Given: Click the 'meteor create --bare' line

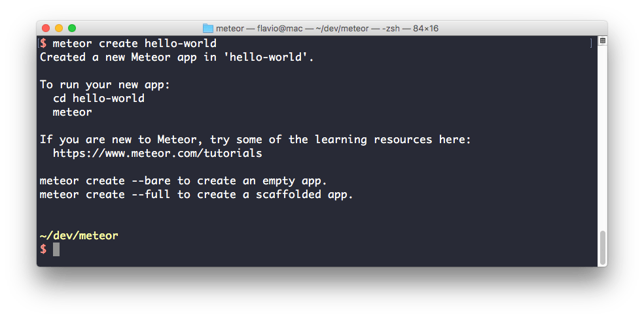Looking at the screenshot, I should tap(183, 181).
